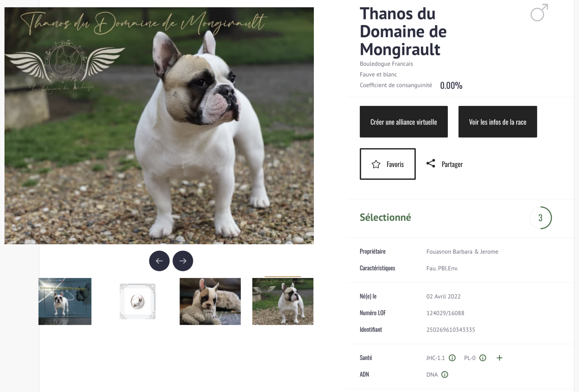Viewport: 579px width, 392px height.
Task: Open info icon next to PL-0
Action: coord(483,358)
